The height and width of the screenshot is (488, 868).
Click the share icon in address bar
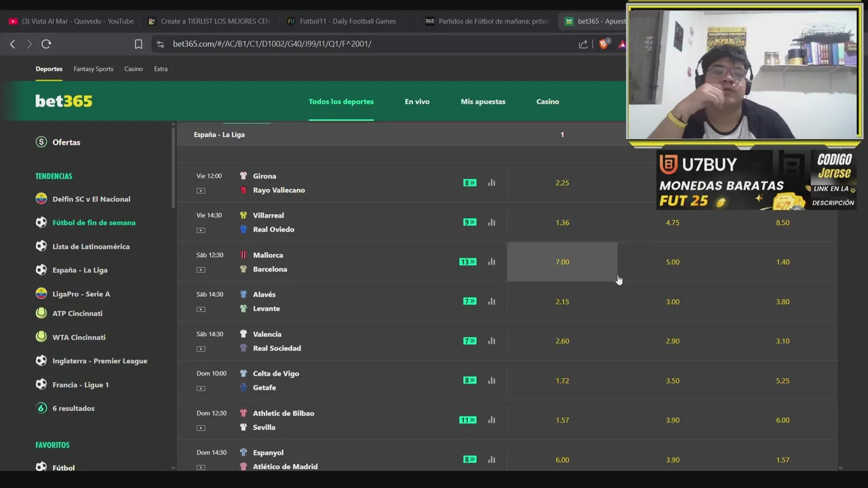(x=583, y=44)
